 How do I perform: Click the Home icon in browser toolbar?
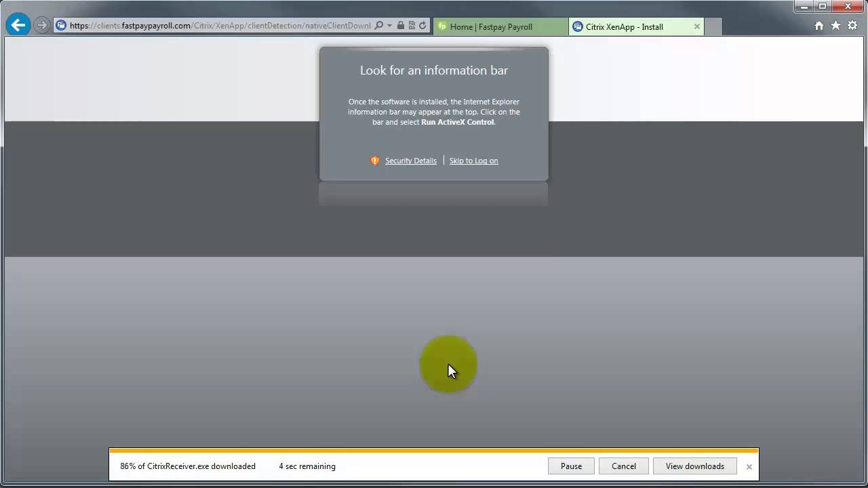[819, 26]
